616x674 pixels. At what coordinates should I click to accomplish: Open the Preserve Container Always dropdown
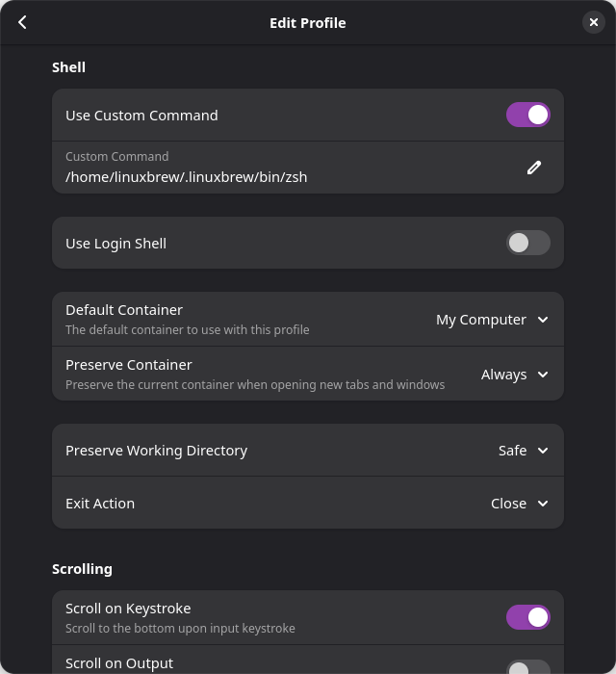(515, 375)
